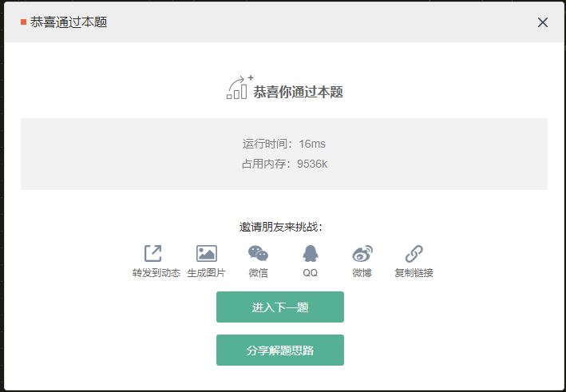566x392 pixels.
Task: Click the 运行时间：16ms text
Action: pyautogui.click(x=284, y=144)
